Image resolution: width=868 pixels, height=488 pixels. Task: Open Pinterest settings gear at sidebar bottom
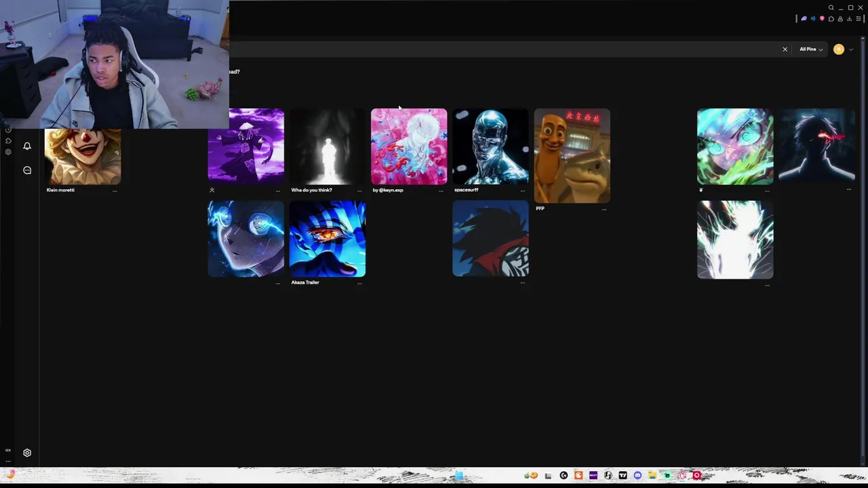click(x=27, y=453)
